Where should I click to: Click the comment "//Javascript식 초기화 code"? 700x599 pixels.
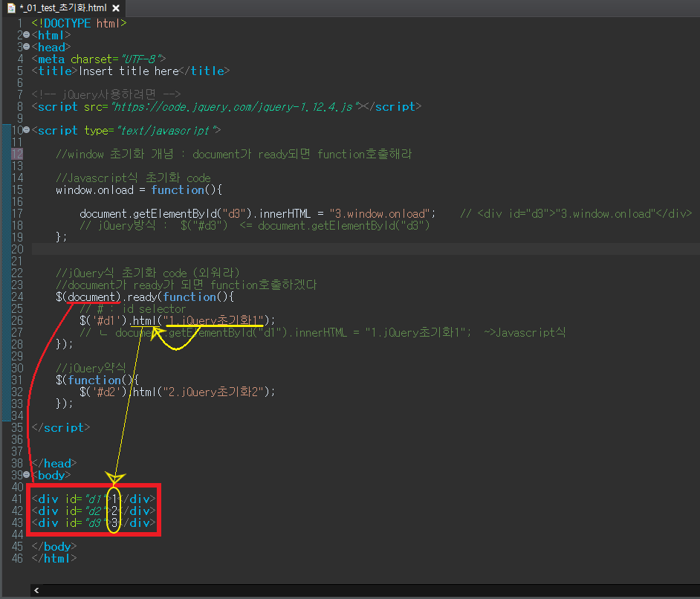(x=133, y=178)
